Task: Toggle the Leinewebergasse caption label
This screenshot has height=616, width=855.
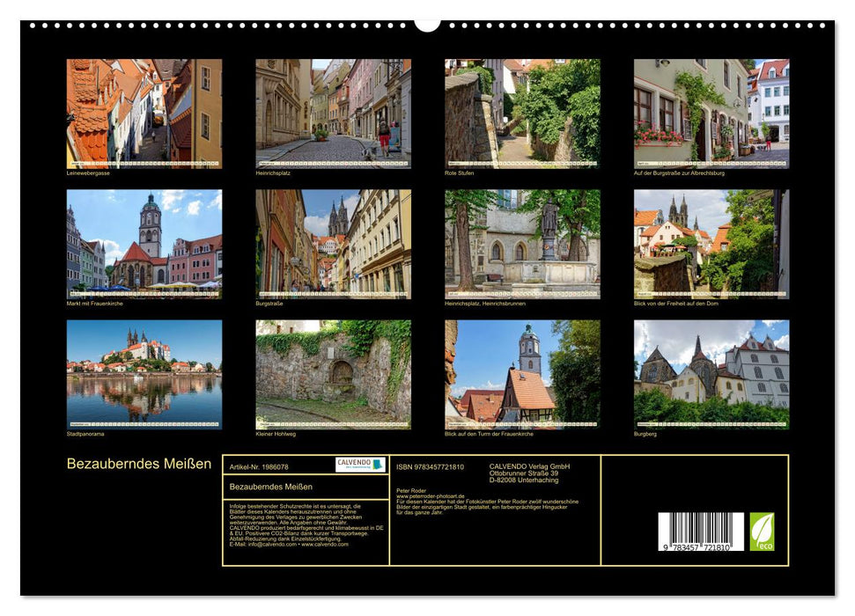Action: point(86,174)
